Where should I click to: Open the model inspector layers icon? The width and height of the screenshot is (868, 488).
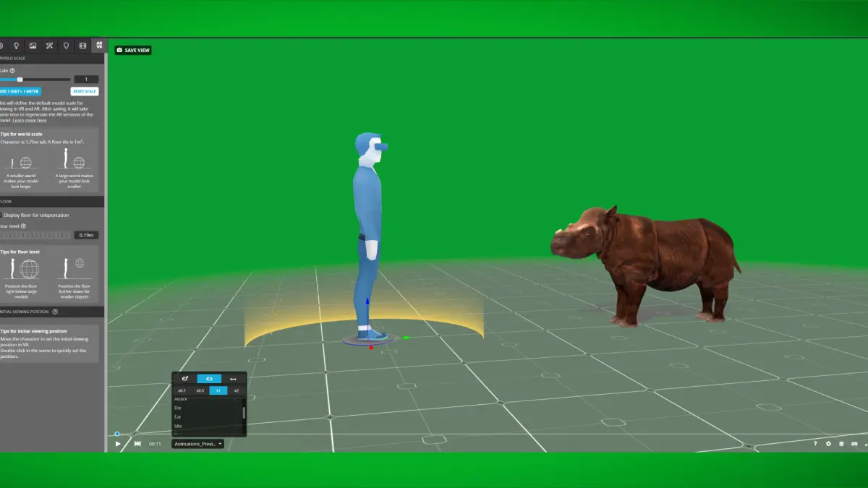841,444
